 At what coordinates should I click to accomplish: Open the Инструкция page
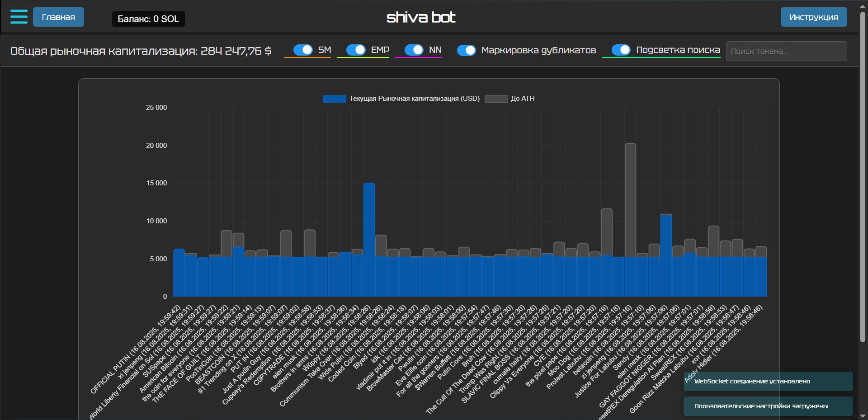pos(813,17)
